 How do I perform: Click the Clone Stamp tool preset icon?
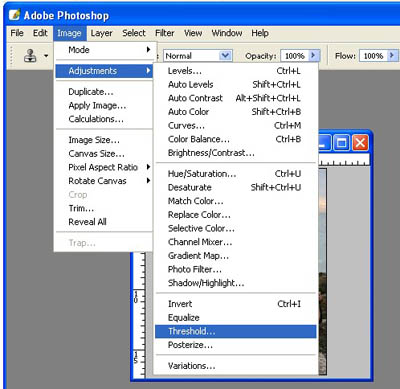(x=30, y=55)
